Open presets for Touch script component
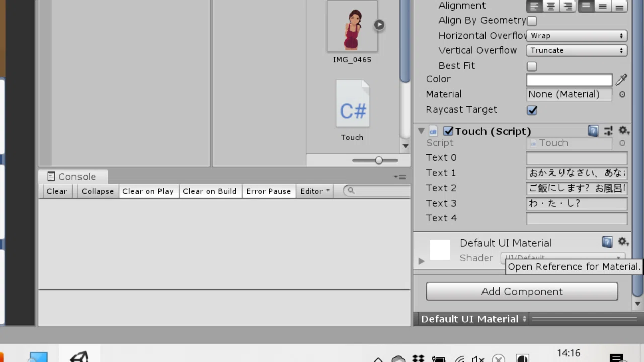Viewport: 644px width, 362px height. coord(608,131)
